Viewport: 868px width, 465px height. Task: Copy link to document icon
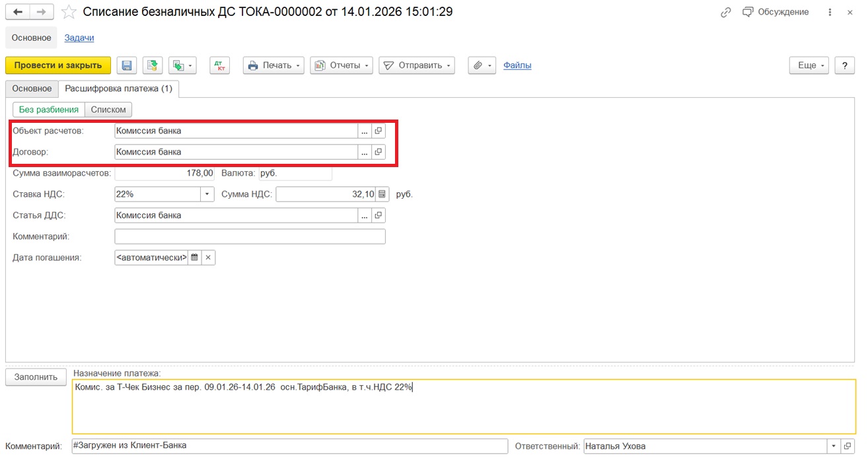point(726,12)
